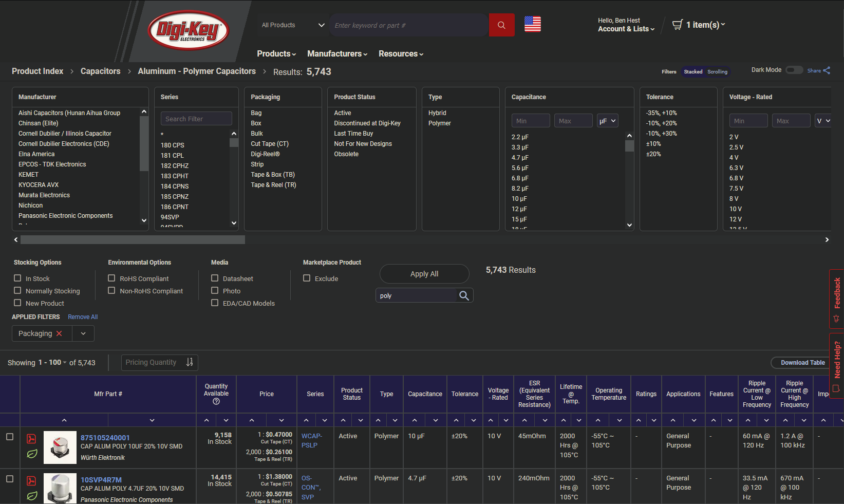This screenshot has width=844, height=504.
Task: Switch filters to Scrolling view
Action: pyautogui.click(x=717, y=72)
